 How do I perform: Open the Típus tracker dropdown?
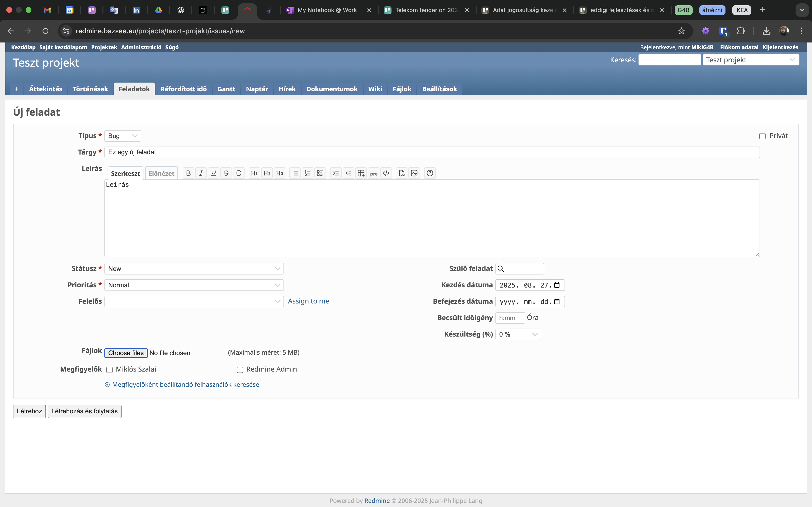pyautogui.click(x=123, y=136)
